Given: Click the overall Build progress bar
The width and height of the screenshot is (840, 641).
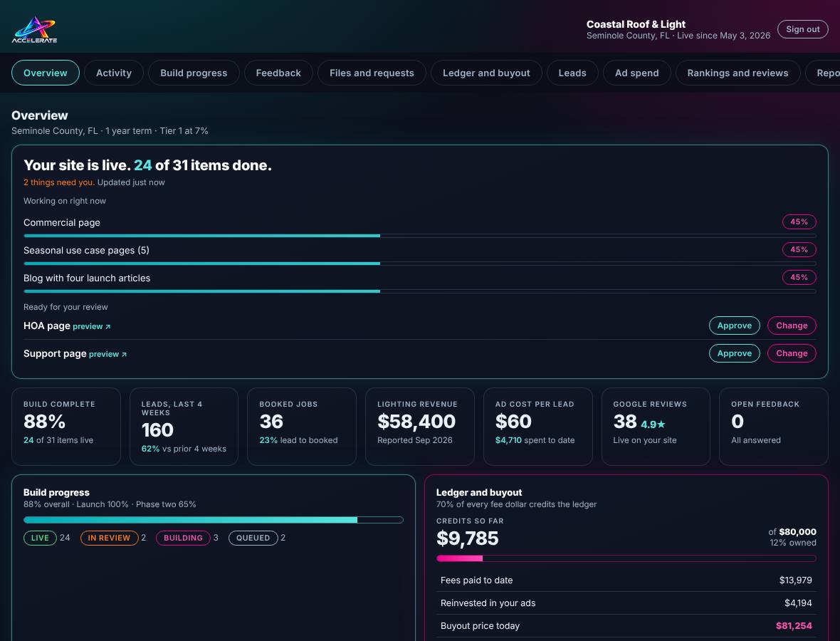Looking at the screenshot, I should coord(214,520).
